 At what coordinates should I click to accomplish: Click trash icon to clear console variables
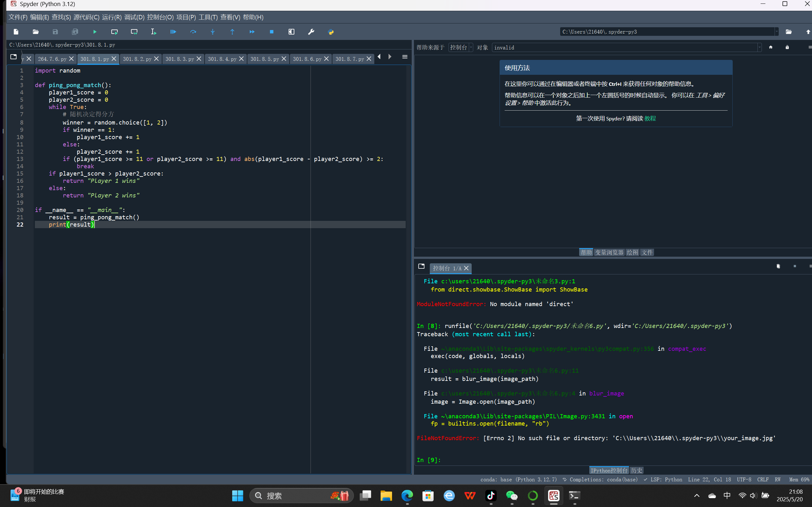[x=778, y=266]
